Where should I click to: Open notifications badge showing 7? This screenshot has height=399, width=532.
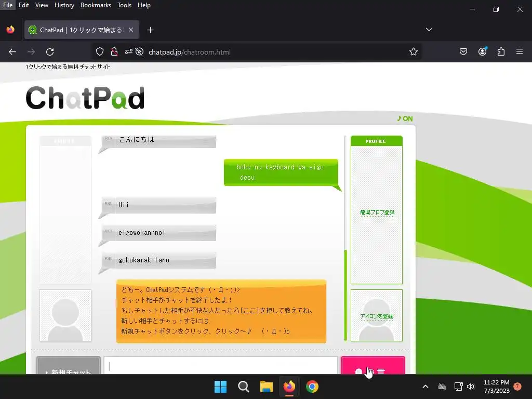tap(517, 386)
